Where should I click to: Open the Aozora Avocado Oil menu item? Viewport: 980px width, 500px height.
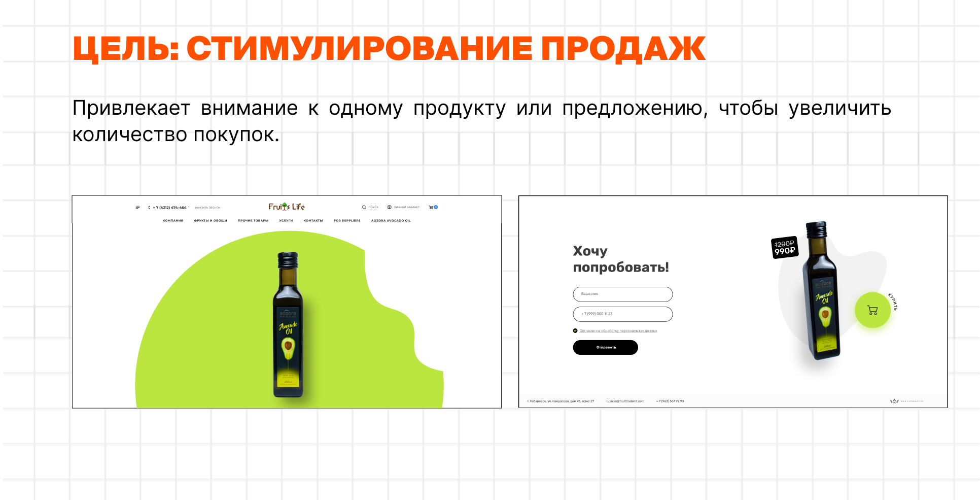click(391, 221)
